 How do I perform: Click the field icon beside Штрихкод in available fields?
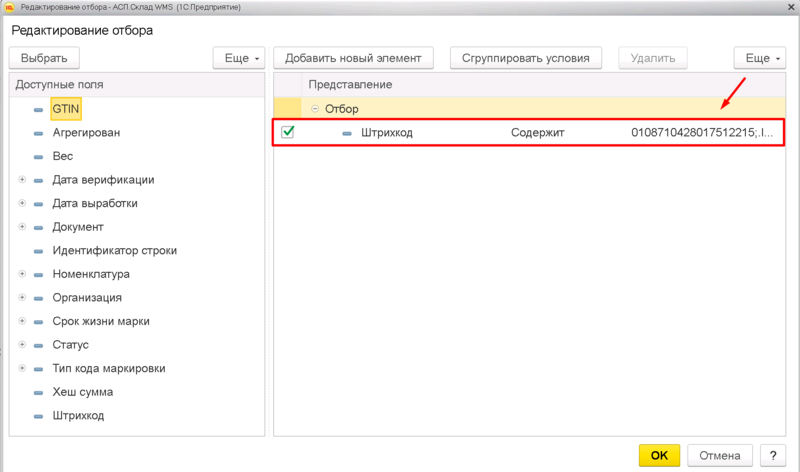point(38,416)
